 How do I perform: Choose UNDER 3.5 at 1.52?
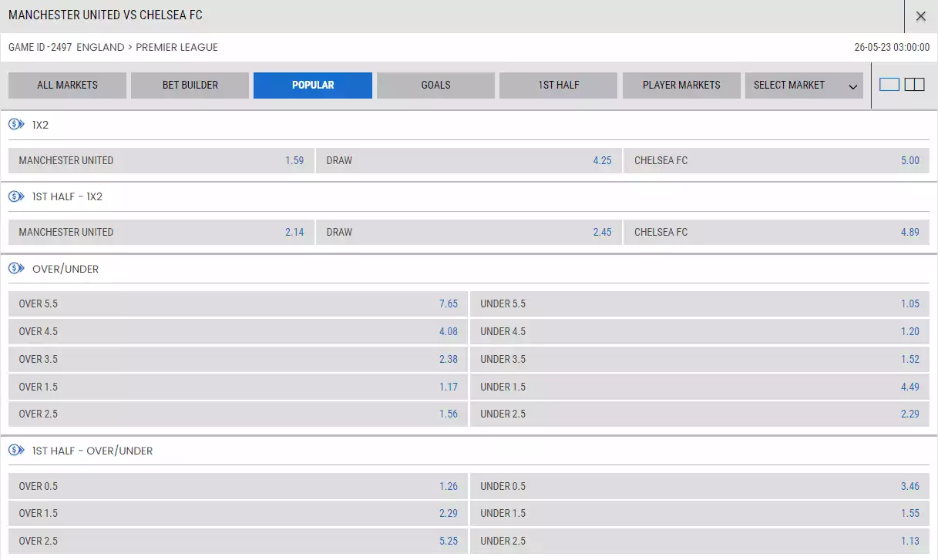coord(700,360)
